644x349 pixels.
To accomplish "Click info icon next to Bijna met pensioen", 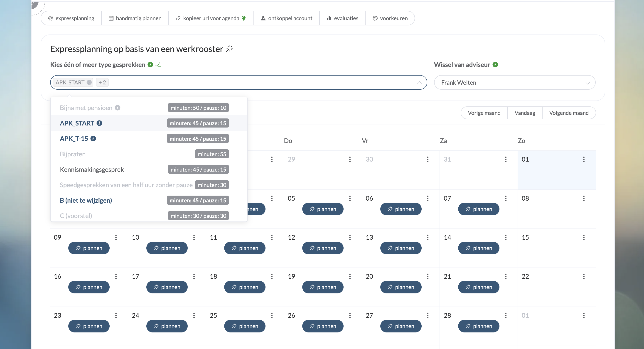I will (118, 108).
